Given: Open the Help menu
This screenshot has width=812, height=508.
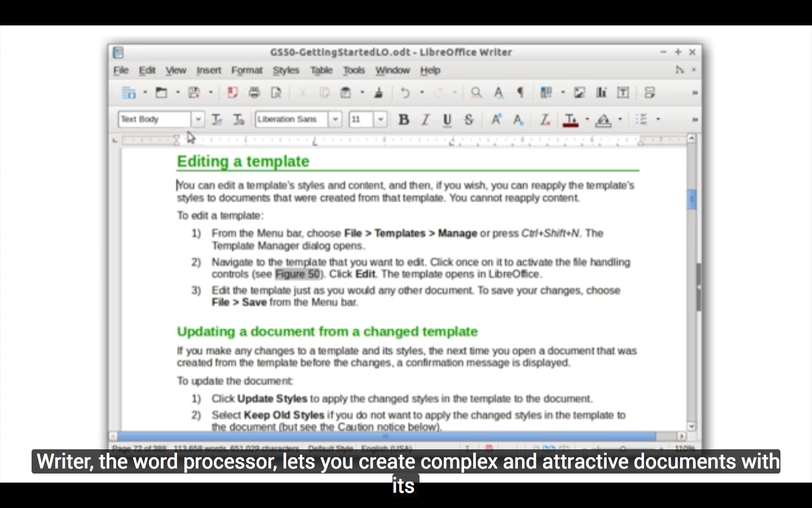Looking at the screenshot, I should pyautogui.click(x=430, y=71).
